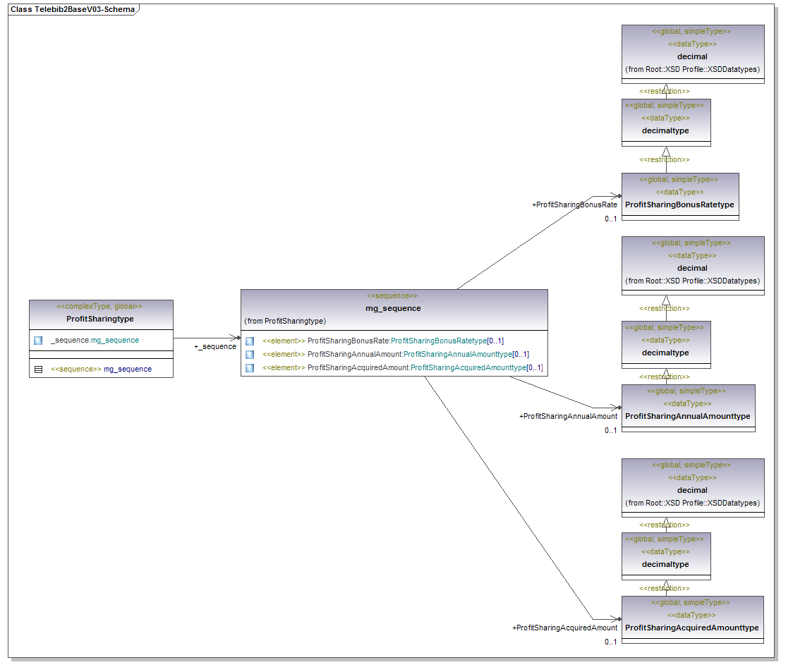Click the +ProfitSharingBonusRate role label
Viewport: 793px width, 672px height.
pyautogui.click(x=574, y=205)
